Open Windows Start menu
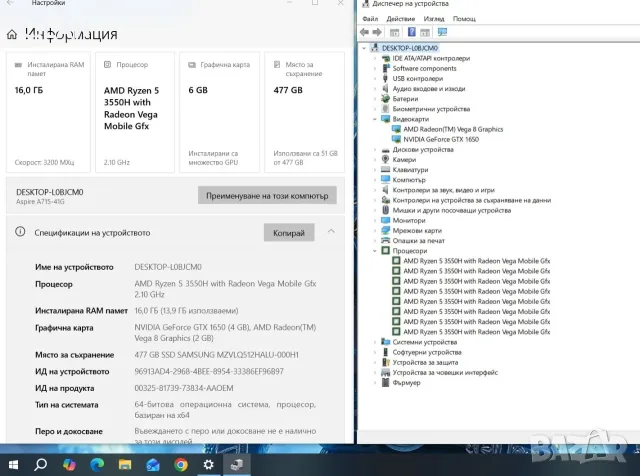Viewport: 640px width, 476px height. (x=13, y=465)
